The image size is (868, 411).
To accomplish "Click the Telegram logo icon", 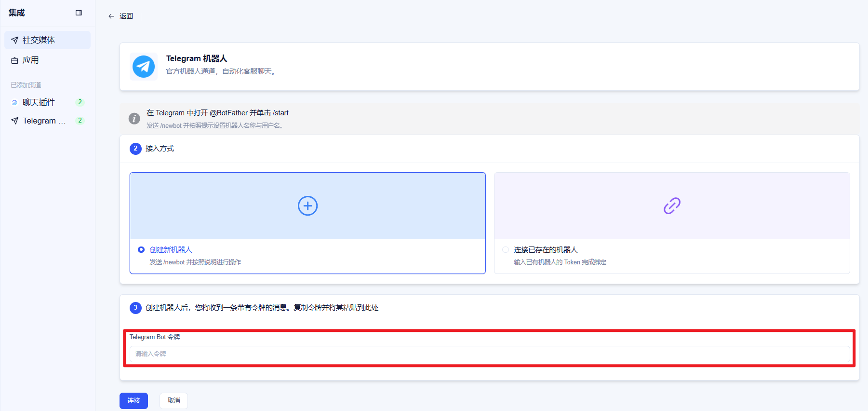I will click(144, 67).
